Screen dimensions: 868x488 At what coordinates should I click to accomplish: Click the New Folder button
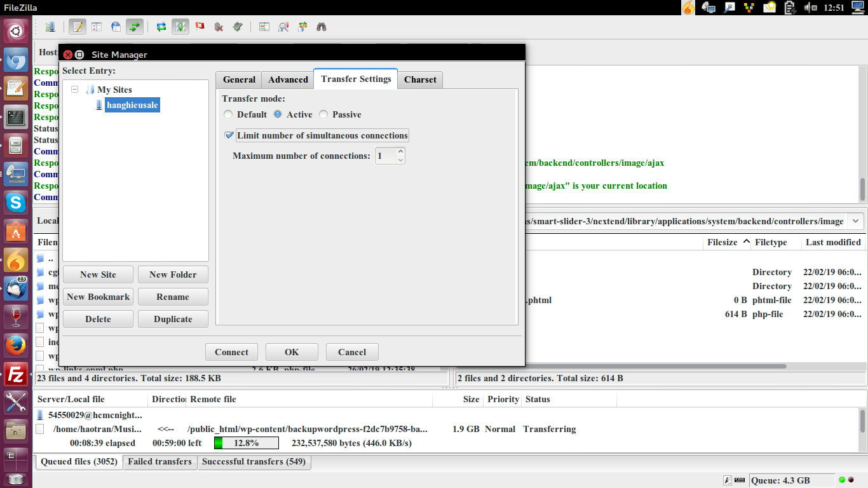coord(173,274)
